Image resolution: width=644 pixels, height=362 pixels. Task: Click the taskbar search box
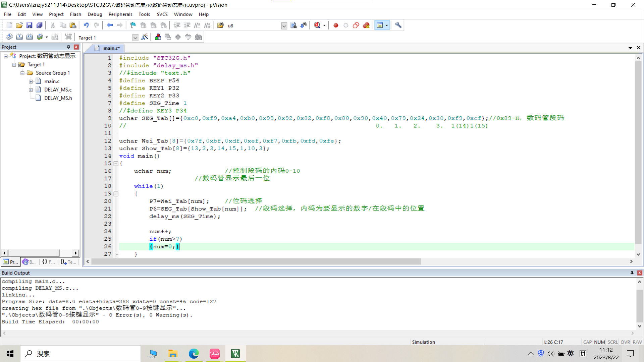coord(80,354)
